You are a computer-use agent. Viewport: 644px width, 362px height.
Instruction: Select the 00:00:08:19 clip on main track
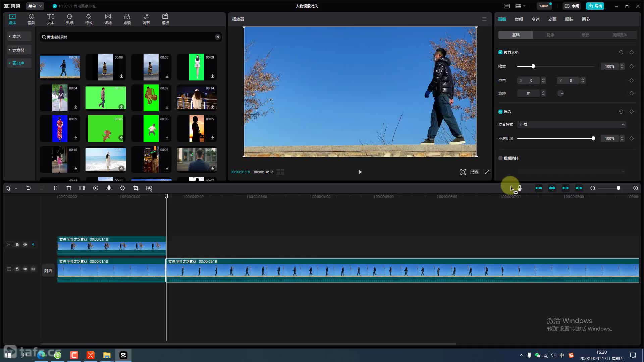[x=402, y=270]
